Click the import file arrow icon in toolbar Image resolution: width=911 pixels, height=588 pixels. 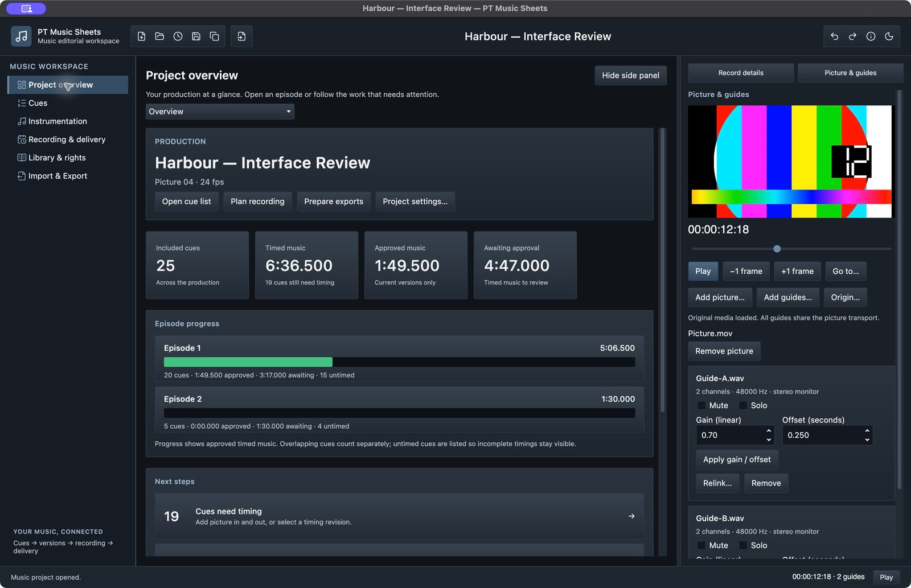click(x=241, y=36)
